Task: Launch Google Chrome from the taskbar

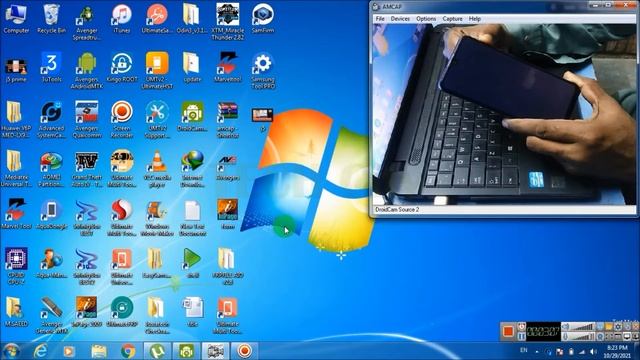Action: (128, 351)
